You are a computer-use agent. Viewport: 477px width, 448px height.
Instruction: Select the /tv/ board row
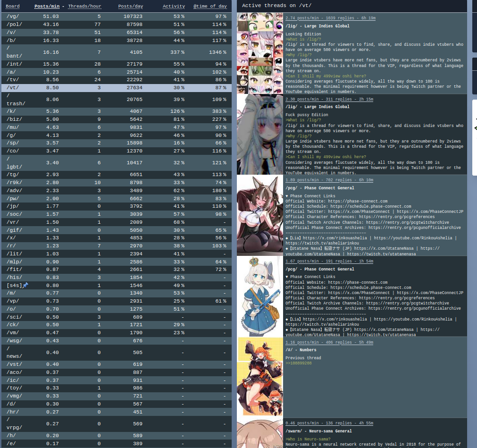(x=117, y=80)
